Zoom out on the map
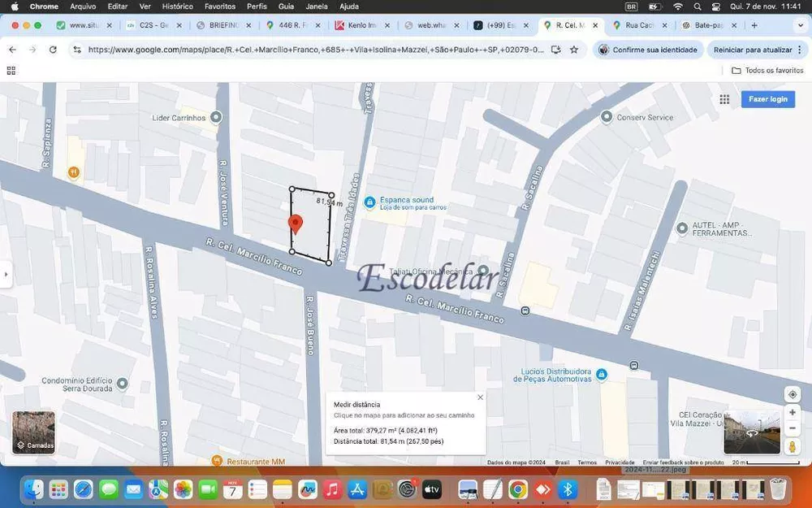 click(793, 428)
